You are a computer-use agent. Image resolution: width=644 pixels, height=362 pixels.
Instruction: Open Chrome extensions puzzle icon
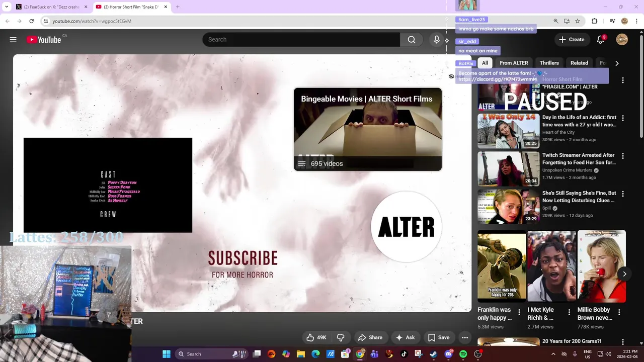coord(594,21)
